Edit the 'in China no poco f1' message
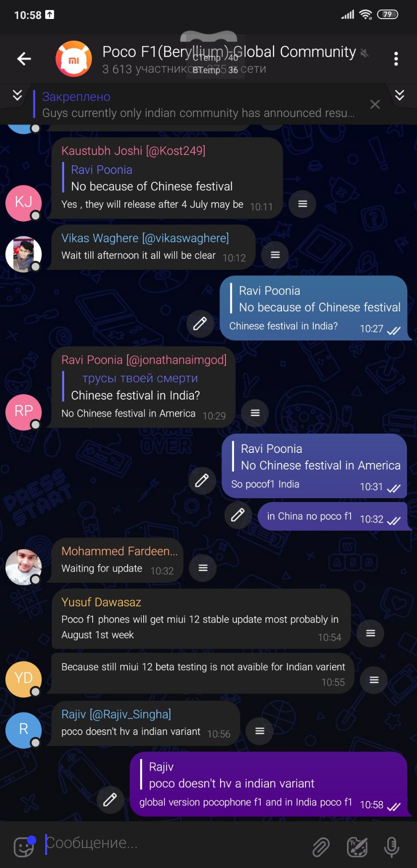The image size is (417, 868). tap(238, 515)
